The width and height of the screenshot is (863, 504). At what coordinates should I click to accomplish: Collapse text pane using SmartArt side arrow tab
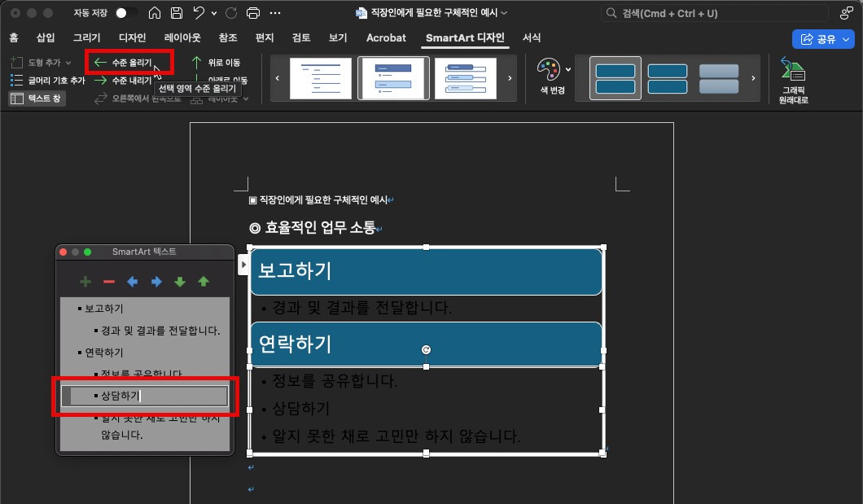tap(243, 265)
